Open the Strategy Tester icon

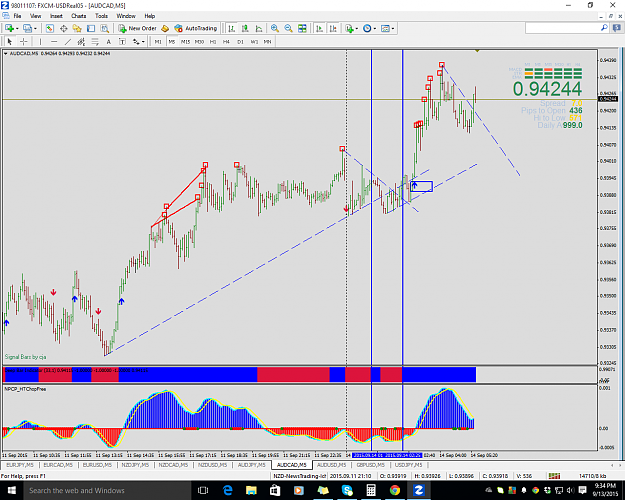click(105, 28)
